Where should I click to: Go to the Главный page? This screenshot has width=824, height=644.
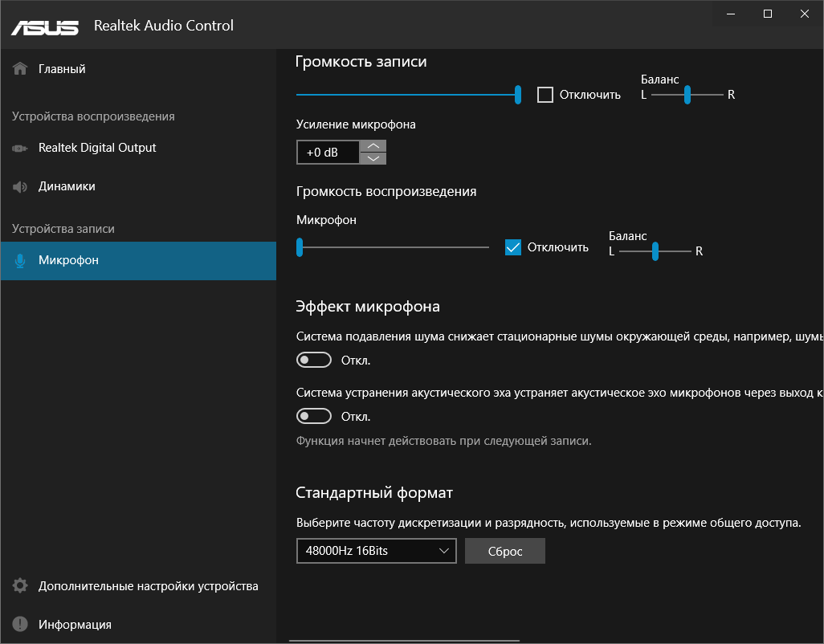(62, 69)
